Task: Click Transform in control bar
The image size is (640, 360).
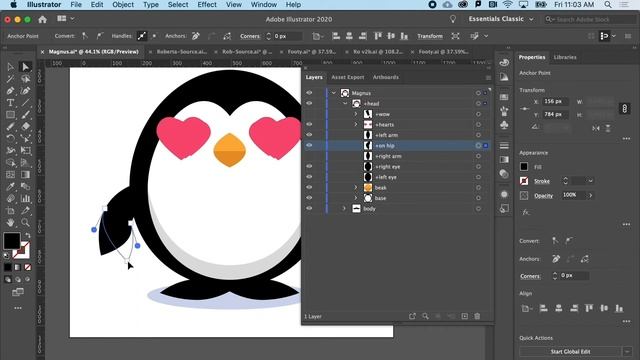Action: (430, 36)
